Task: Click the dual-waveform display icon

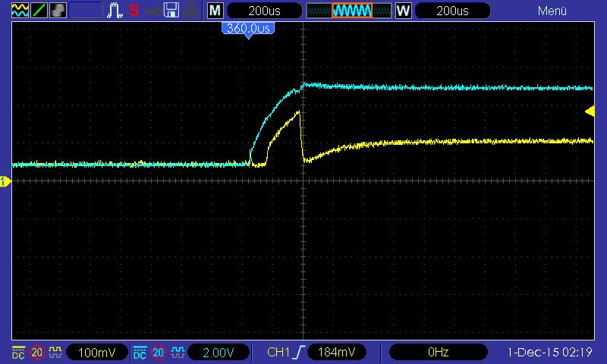Action: coord(20,11)
